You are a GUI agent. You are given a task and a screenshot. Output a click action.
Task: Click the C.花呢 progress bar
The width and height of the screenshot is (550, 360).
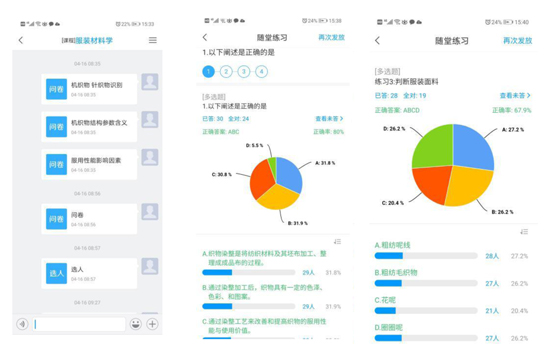click(x=426, y=311)
